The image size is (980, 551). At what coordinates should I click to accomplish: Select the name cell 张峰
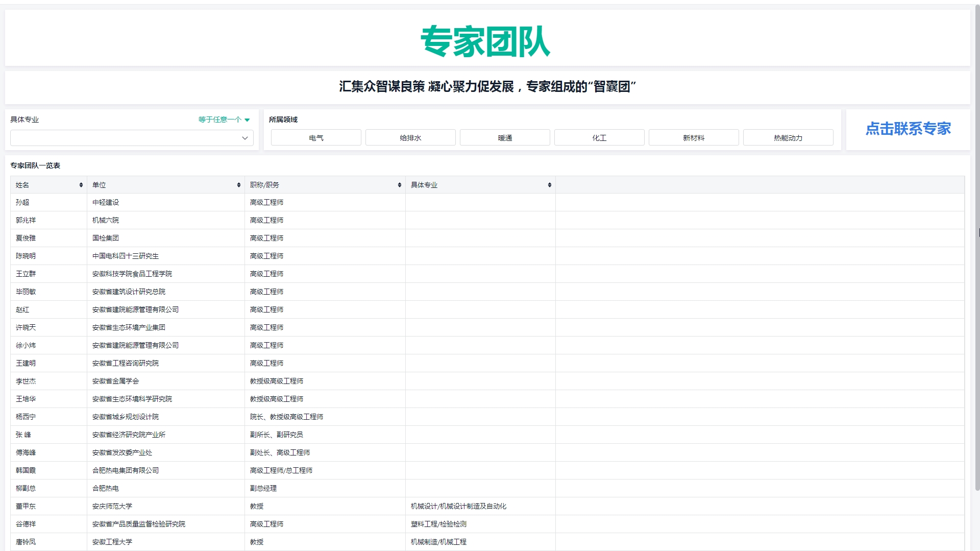tap(48, 435)
